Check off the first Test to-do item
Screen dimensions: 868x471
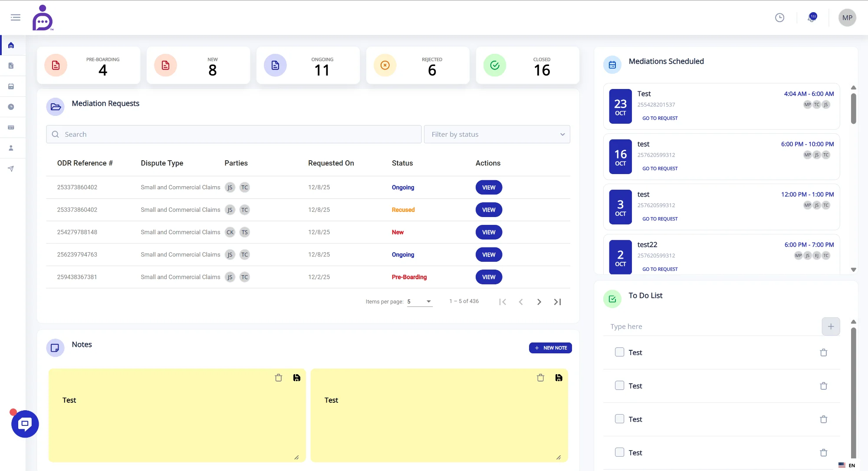tap(619, 352)
